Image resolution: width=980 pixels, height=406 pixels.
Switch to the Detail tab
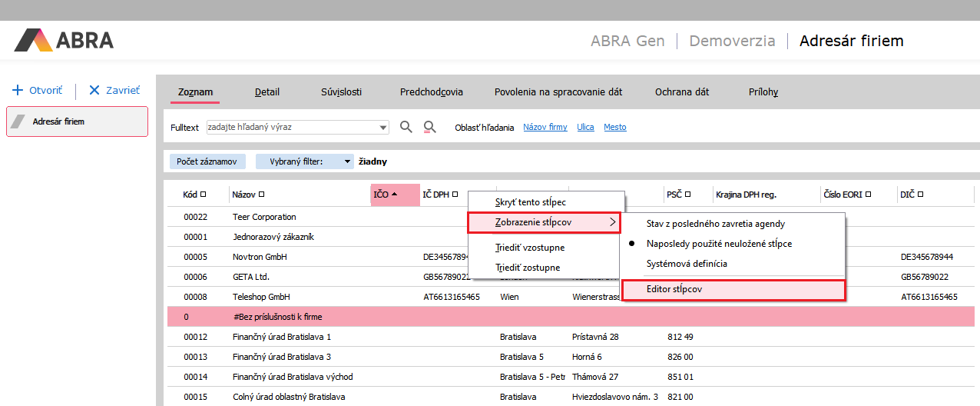click(267, 92)
